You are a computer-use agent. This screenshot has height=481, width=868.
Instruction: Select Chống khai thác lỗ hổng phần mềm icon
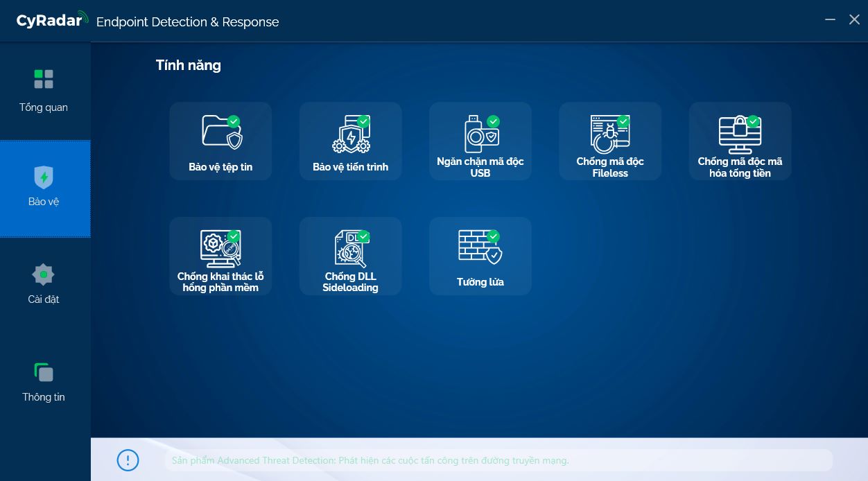click(220, 247)
